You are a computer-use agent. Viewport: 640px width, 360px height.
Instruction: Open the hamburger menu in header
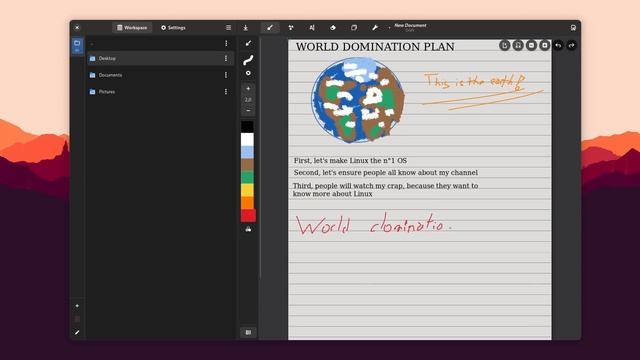tap(229, 28)
